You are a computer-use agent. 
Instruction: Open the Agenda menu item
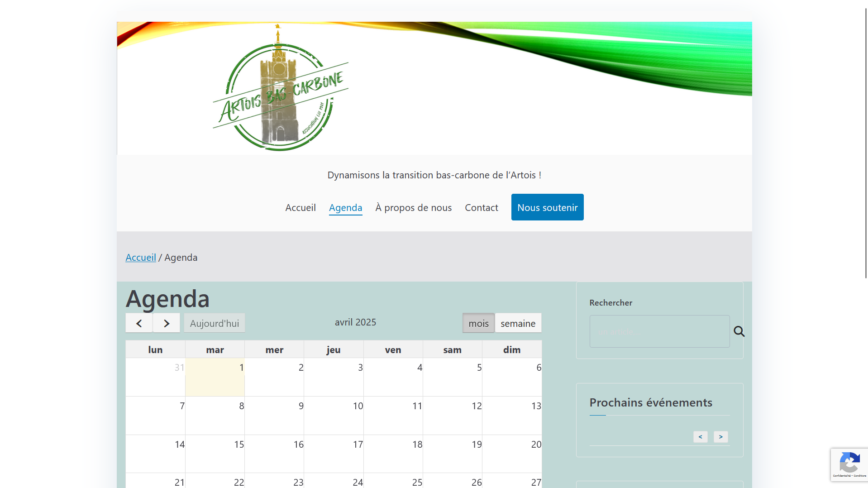pos(345,207)
